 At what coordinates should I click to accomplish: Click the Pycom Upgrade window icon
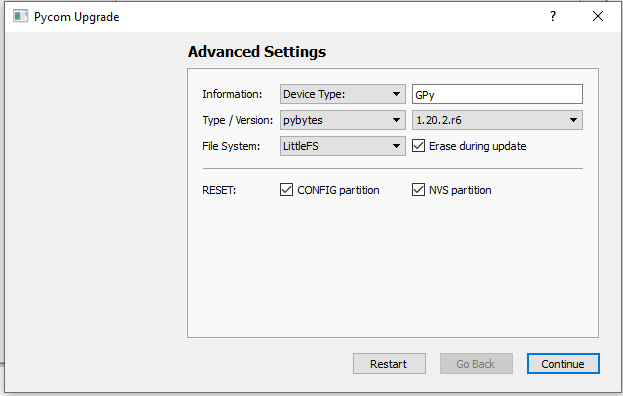[20, 16]
